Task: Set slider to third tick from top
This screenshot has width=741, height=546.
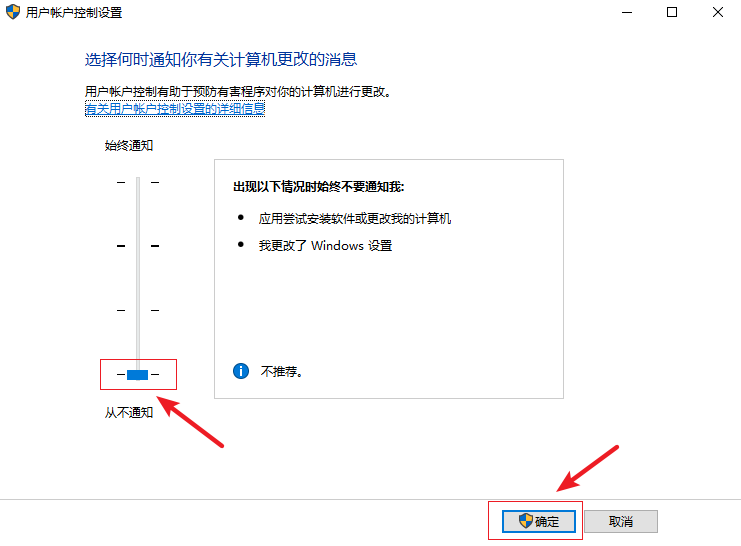Action: click(138, 310)
